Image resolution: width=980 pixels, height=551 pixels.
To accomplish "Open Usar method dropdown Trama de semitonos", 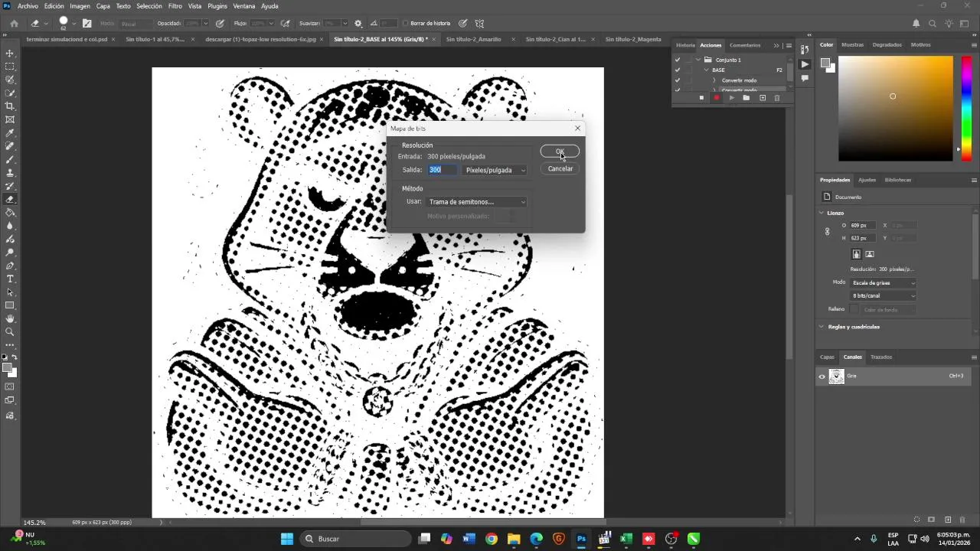I will pos(476,202).
